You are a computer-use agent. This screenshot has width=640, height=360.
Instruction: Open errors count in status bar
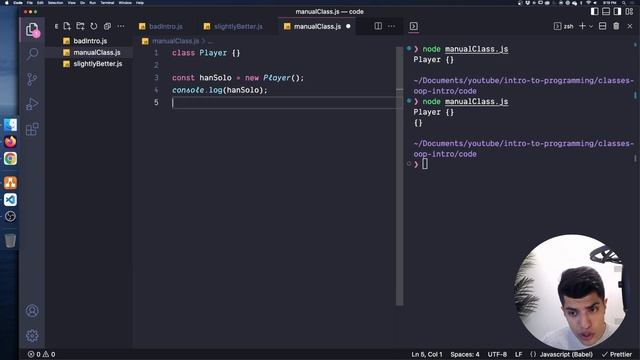(x=34, y=354)
